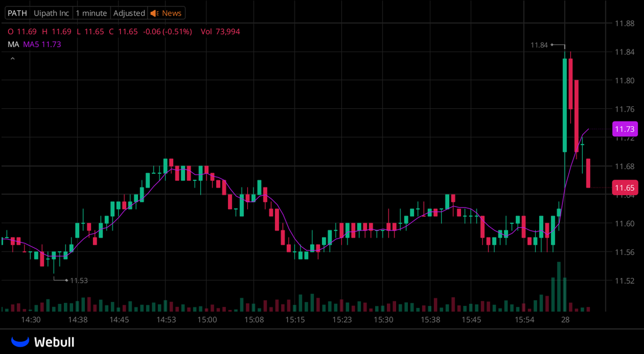This screenshot has height=354, width=644.
Task: Click the 11.88 price axis label
Action: point(624,23)
